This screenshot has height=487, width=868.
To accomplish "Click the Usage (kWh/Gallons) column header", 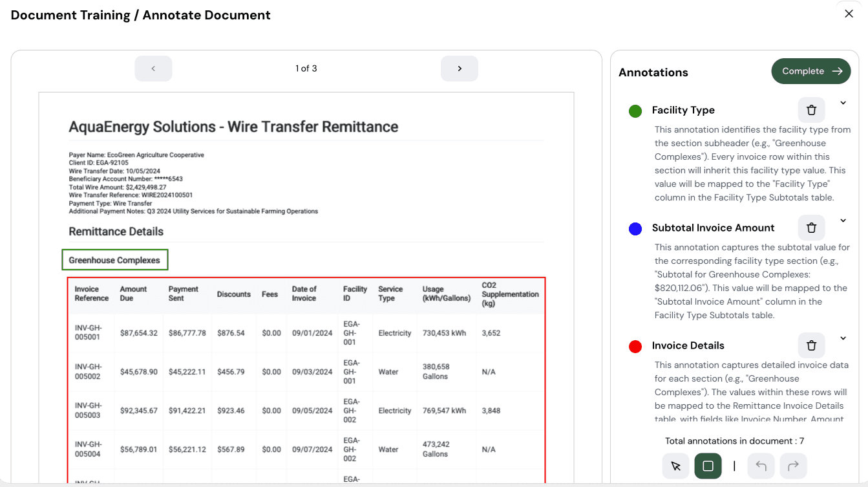I will point(447,294).
